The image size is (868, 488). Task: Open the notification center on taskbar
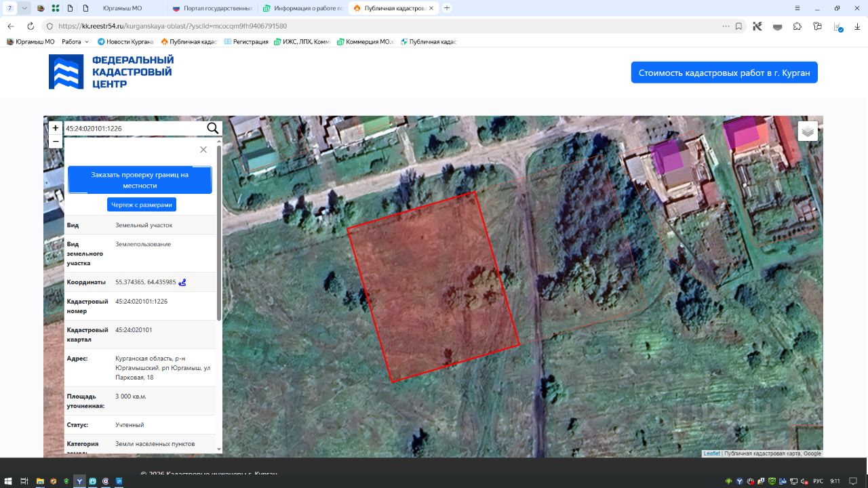tap(853, 481)
